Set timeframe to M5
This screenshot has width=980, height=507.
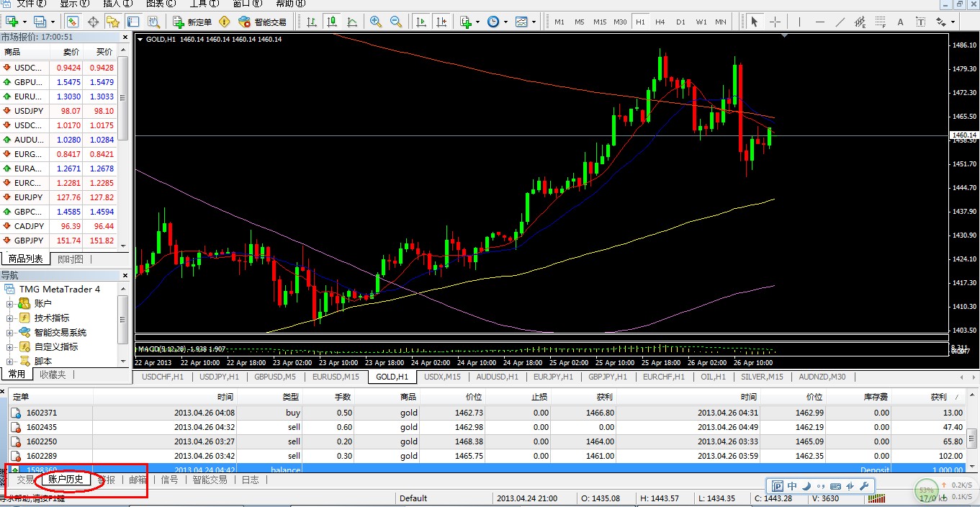580,22
